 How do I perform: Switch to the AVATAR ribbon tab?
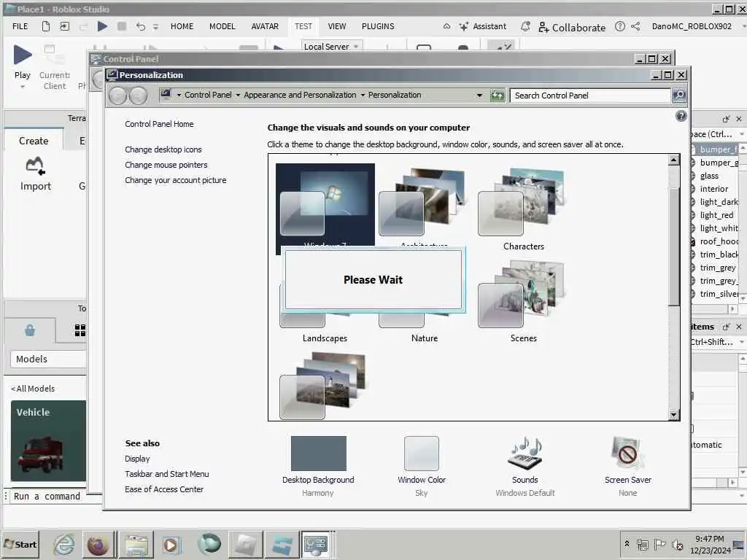click(x=265, y=27)
